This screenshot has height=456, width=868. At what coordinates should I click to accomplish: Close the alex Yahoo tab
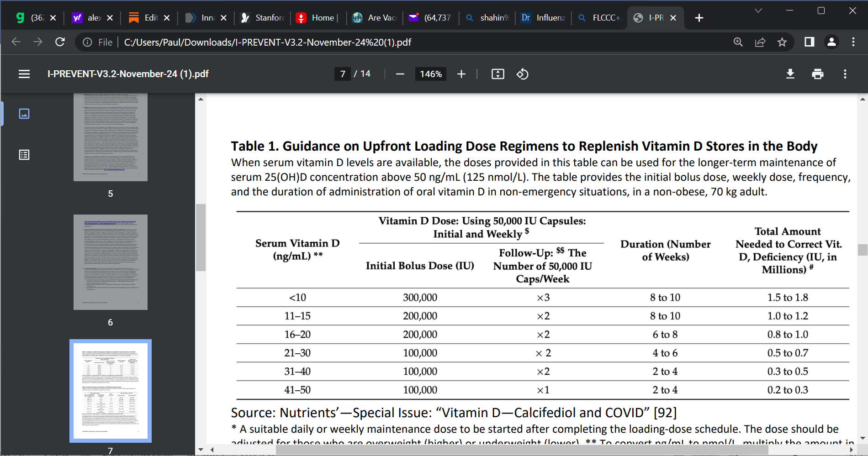tap(110, 18)
